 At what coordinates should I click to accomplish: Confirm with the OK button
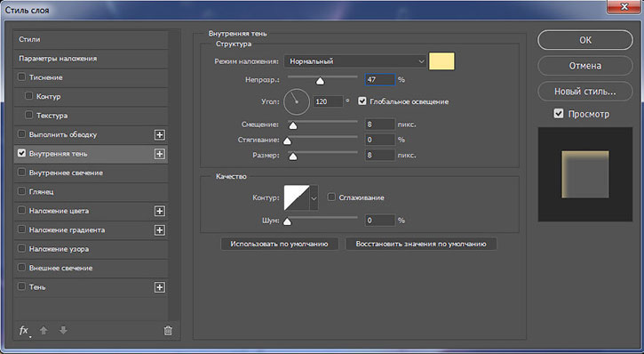tap(585, 40)
